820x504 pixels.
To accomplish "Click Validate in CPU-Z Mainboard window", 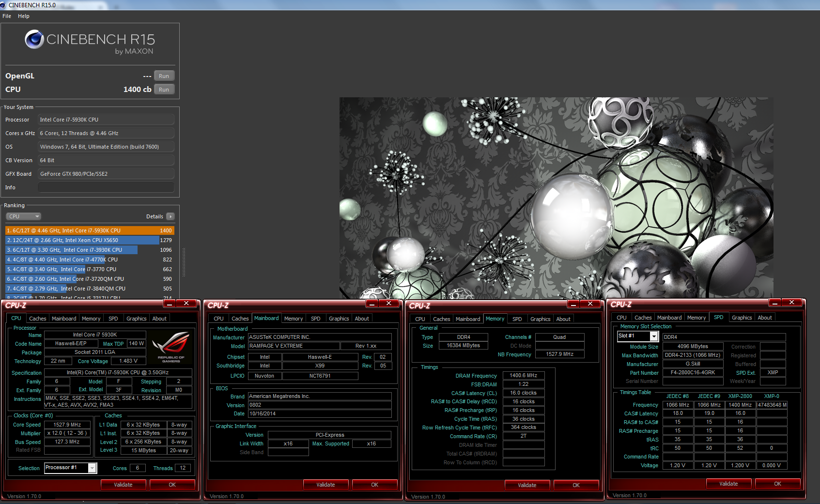I will [325, 485].
